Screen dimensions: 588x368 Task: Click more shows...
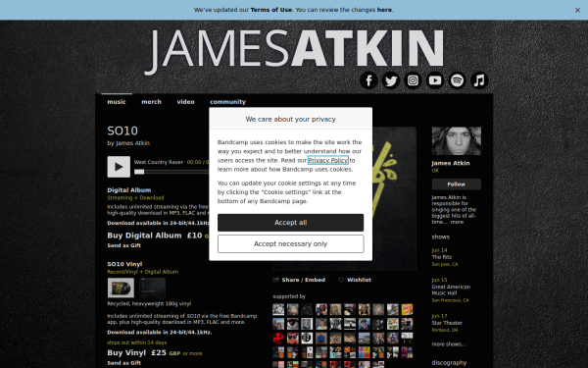(x=449, y=344)
